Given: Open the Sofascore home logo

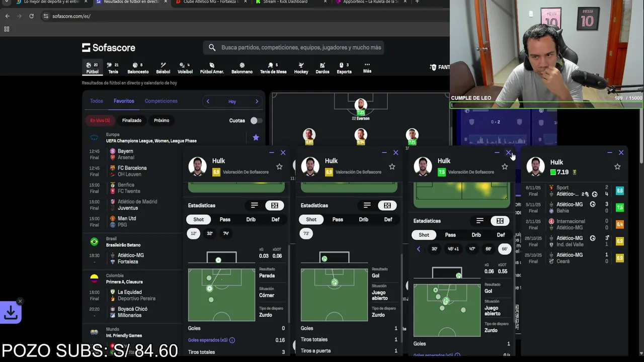Looking at the screenshot, I should tap(109, 48).
